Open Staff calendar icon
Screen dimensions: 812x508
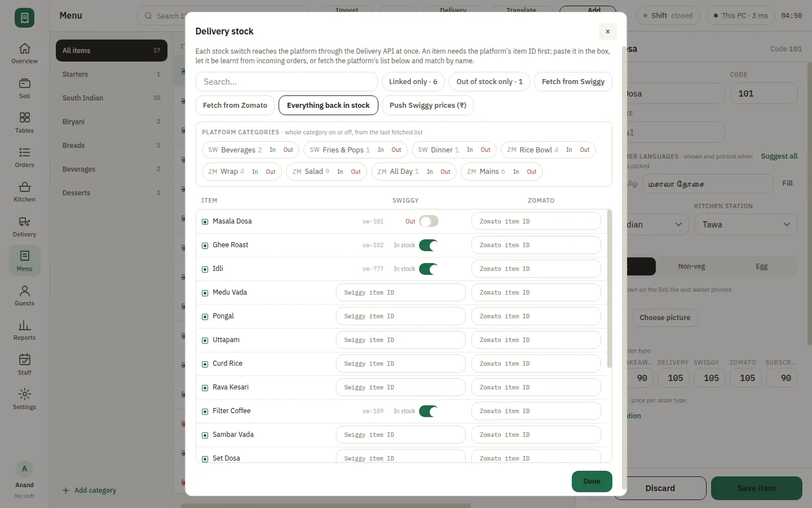click(24, 360)
